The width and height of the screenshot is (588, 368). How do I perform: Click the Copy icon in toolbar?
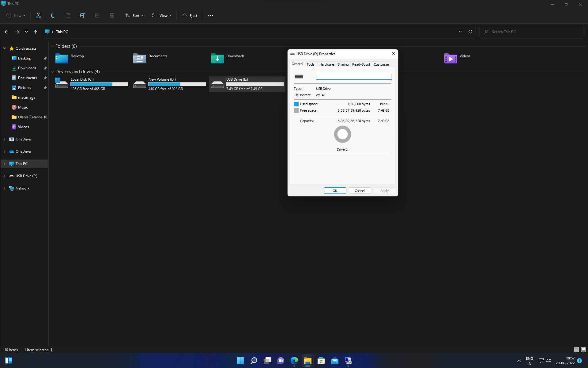click(x=53, y=15)
